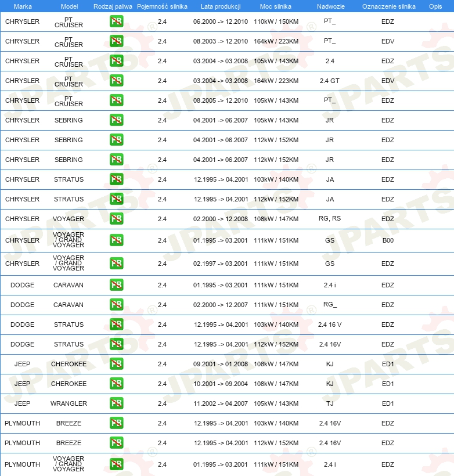This screenshot has width=454, height=476.
Task: Click the Moc silnika column header
Action: coord(276,6)
